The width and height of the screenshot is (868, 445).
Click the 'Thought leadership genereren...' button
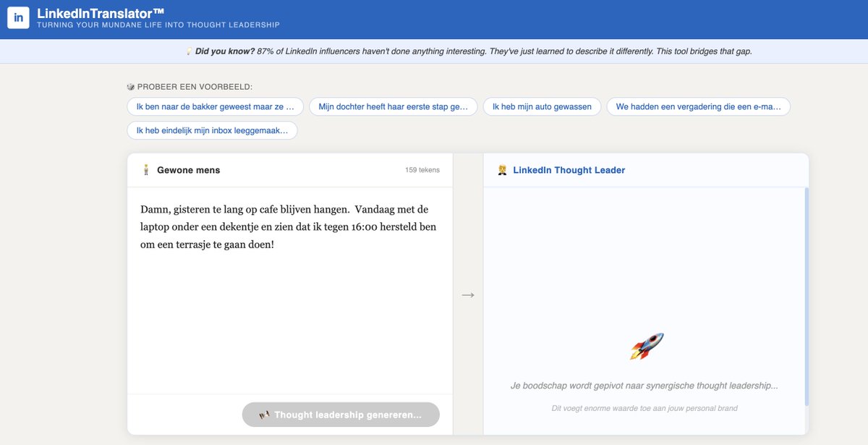pyautogui.click(x=341, y=415)
